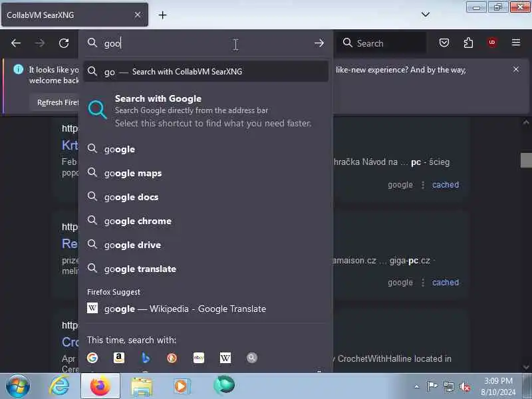Search this time with Google icon
The image size is (532, 399).
point(92,358)
